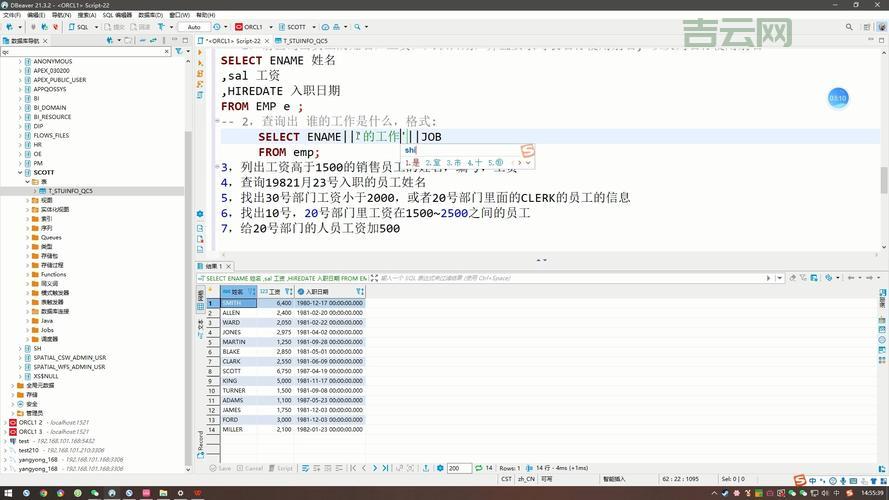Edit fetch size field showing 200
Viewport: 889px width, 500px height.
tap(459, 468)
